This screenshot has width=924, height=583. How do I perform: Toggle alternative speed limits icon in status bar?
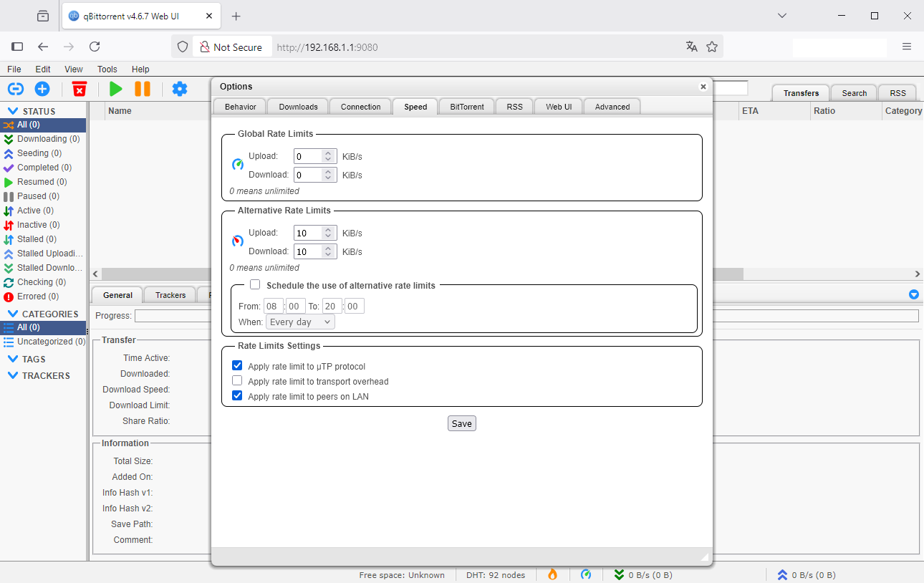[586, 574]
